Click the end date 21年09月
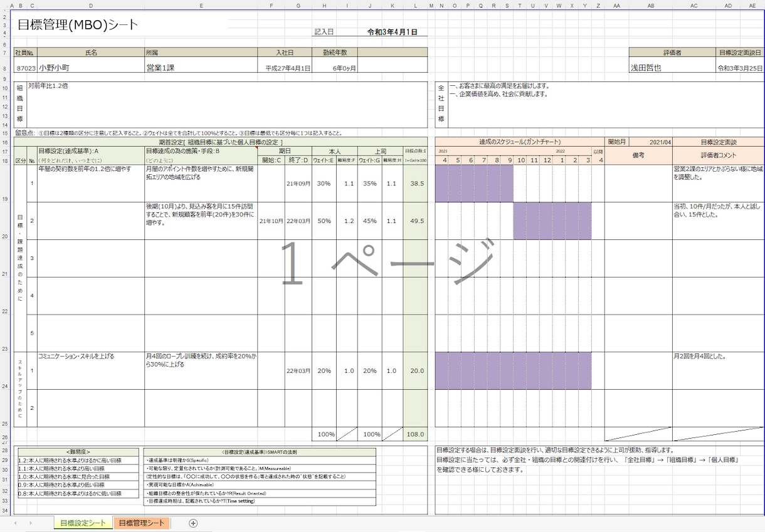765x532 pixels. point(298,184)
